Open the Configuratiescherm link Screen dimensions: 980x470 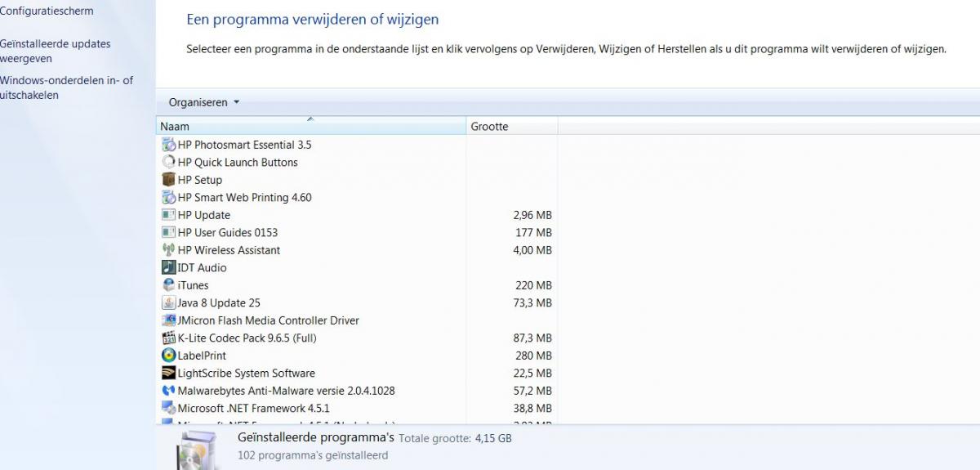pos(47,11)
